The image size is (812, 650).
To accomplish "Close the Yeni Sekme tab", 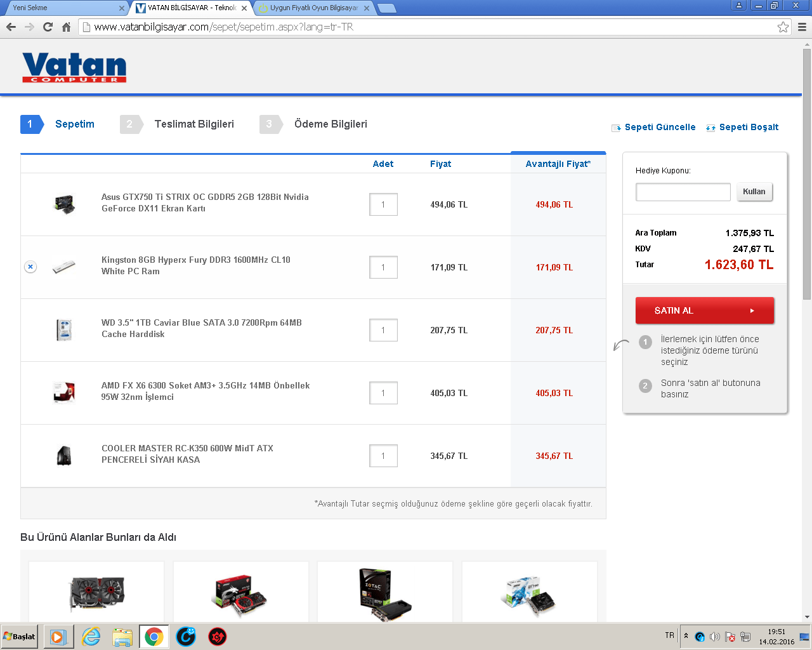I will tap(122, 8).
